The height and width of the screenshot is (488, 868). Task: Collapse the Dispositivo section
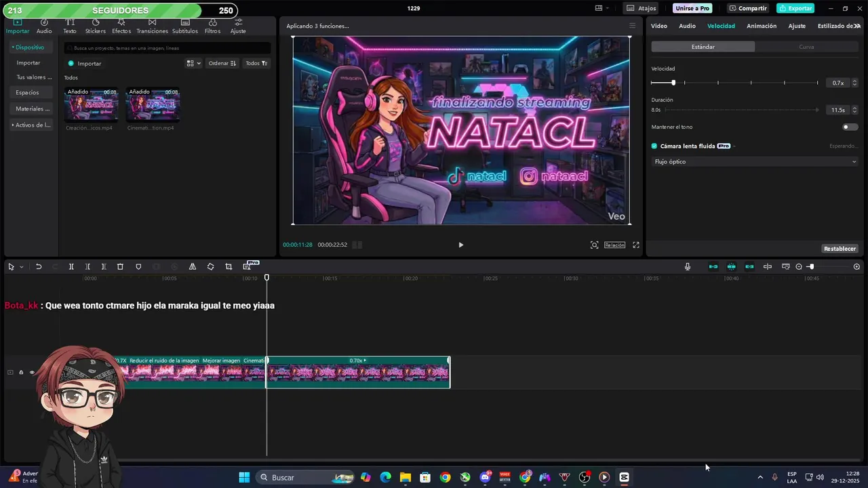point(29,47)
